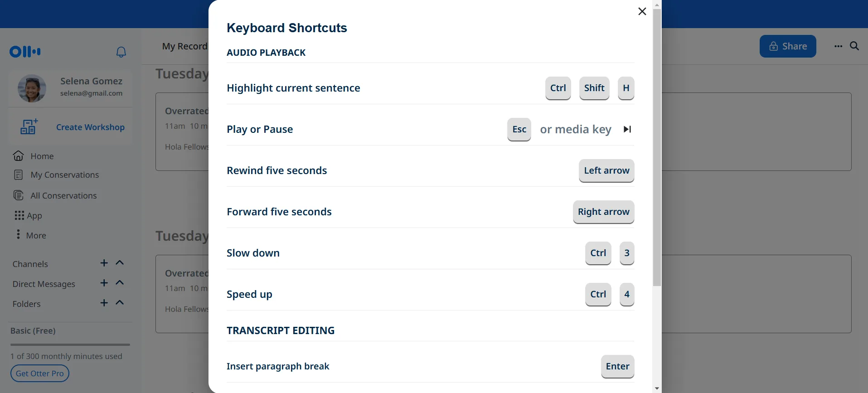Collapse the Direct Messages section
The width and height of the screenshot is (868, 393).
[120, 283]
